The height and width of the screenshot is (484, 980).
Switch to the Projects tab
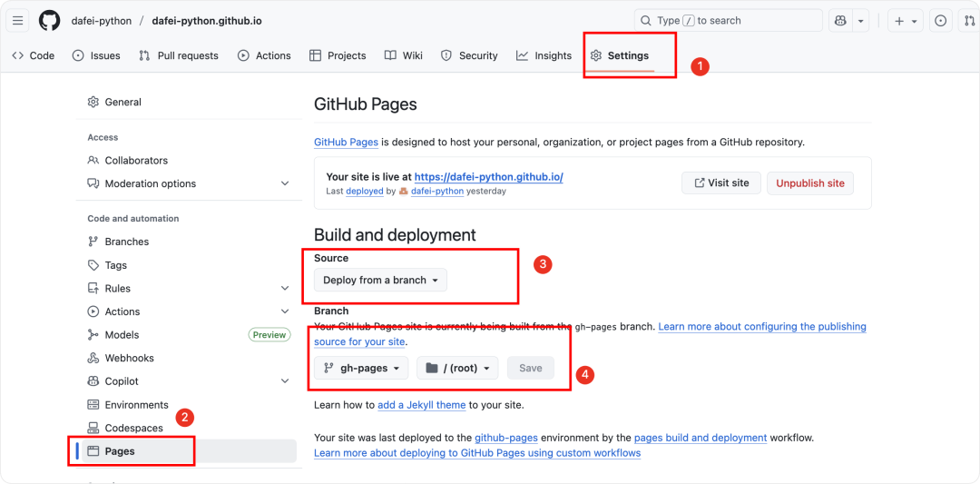tap(338, 55)
